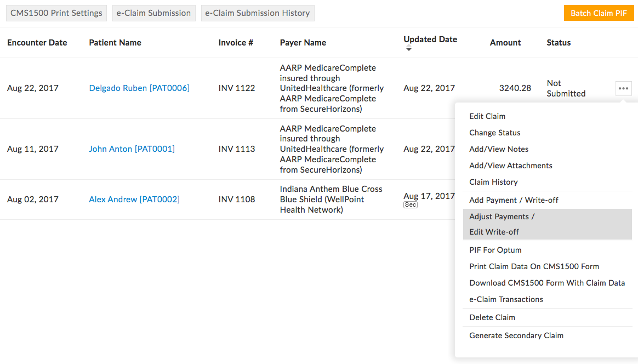Choose Generate Secondary Claim
This screenshot has width=638, height=364.
tap(516, 335)
